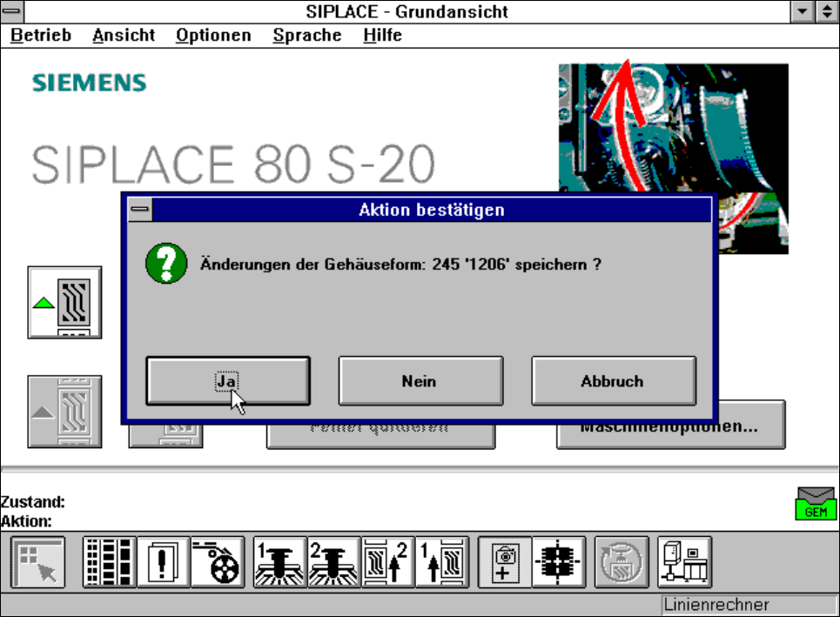Viewport: 840px width, 617px height.
Task: Open the exclamation mark messages icon
Action: (x=164, y=562)
